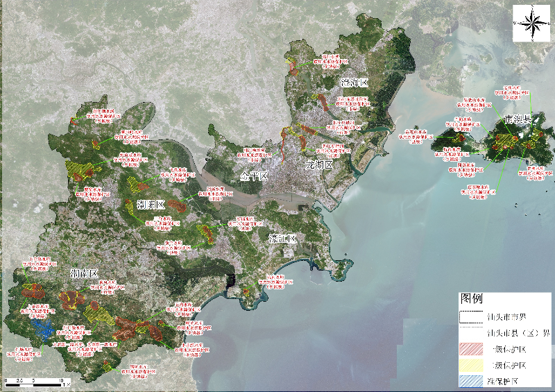Click the 金平区 district label

(x=253, y=175)
